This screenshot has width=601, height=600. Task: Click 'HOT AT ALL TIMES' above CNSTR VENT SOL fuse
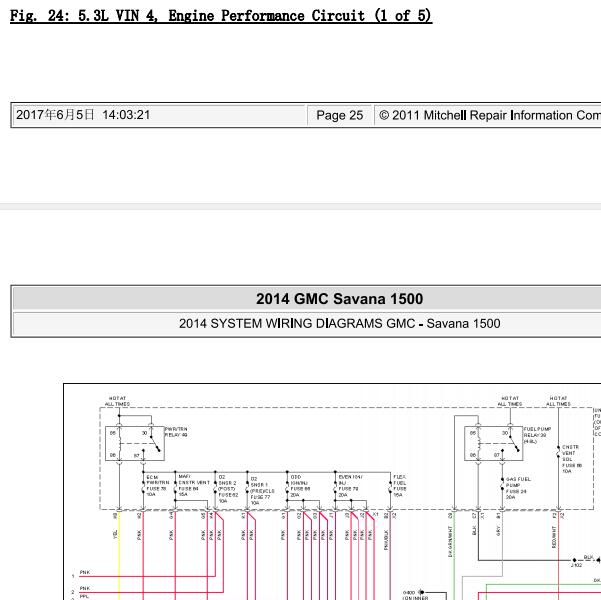click(x=558, y=401)
